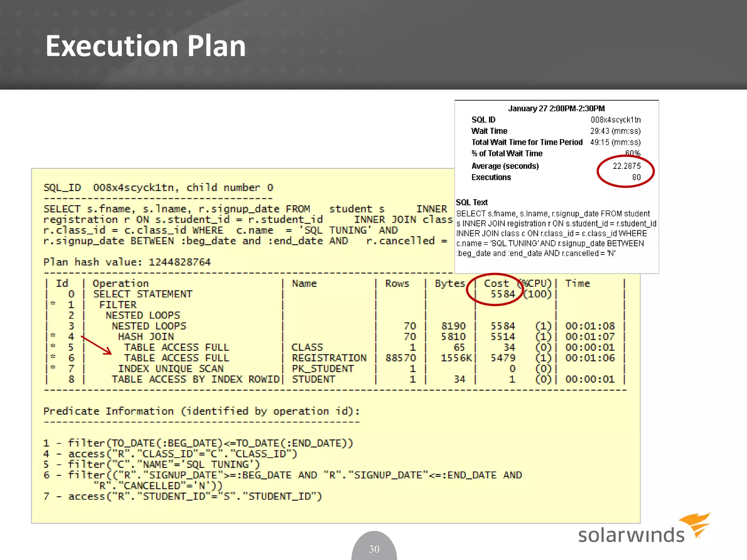747x560 pixels.
Task: Click the REGISTRATION table name
Action: point(329,358)
